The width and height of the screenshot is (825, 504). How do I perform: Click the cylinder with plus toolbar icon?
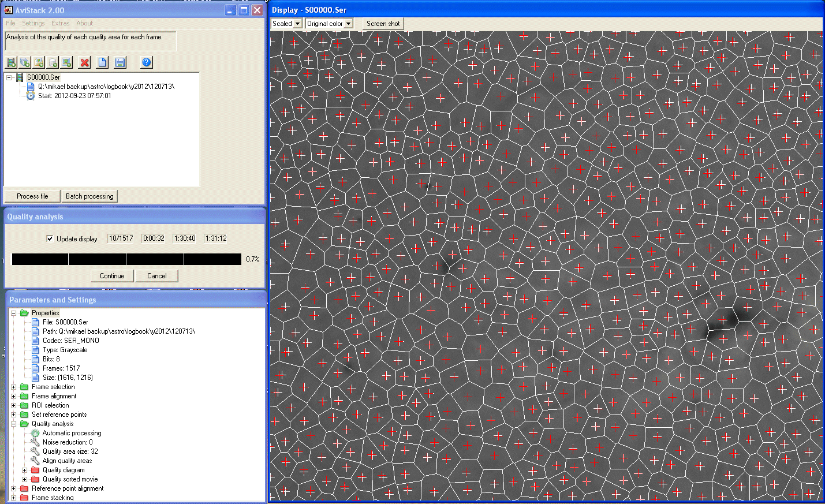[53, 62]
